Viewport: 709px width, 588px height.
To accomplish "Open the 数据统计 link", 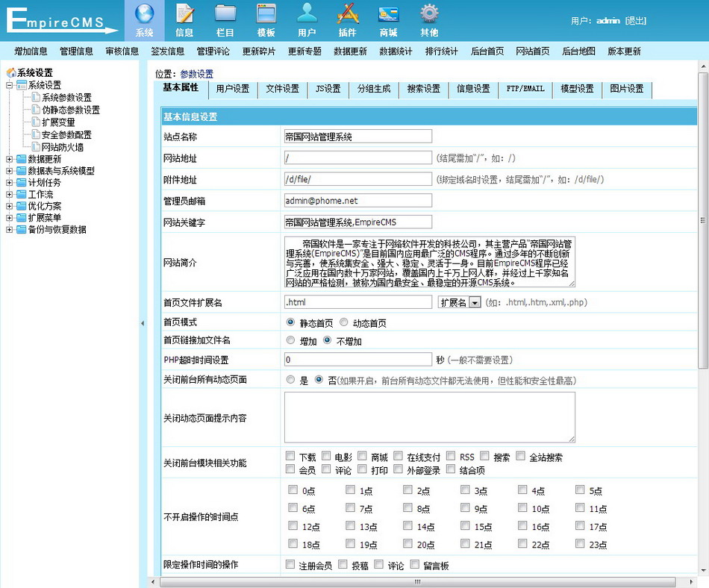I will (x=396, y=51).
